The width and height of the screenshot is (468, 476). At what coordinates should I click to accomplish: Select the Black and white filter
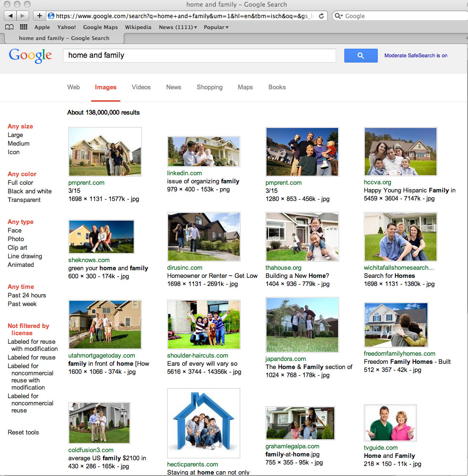[30, 191]
